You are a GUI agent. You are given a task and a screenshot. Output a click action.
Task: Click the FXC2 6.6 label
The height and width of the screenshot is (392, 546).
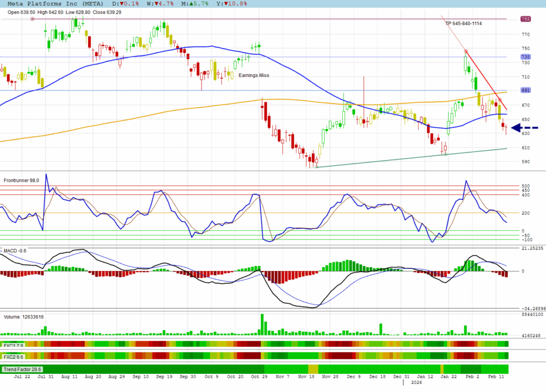coord(14,356)
